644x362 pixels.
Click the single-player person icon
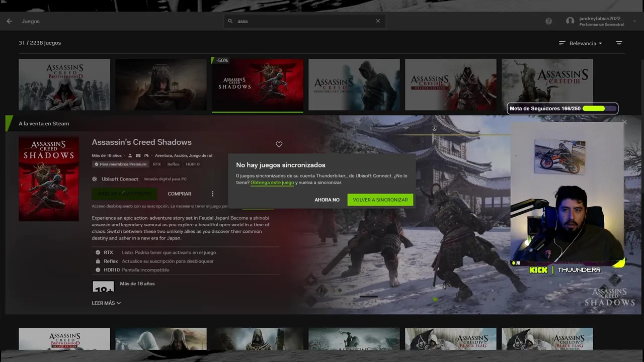click(x=130, y=156)
